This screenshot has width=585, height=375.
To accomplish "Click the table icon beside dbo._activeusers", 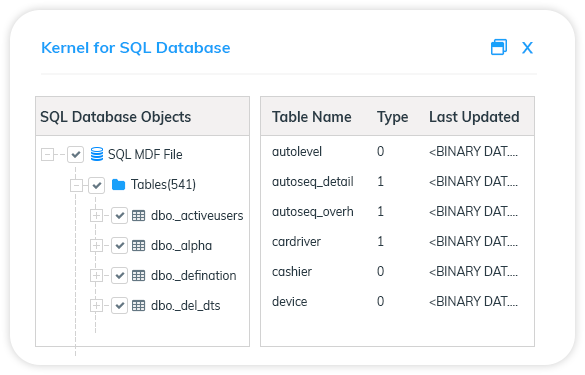I will 139,216.
